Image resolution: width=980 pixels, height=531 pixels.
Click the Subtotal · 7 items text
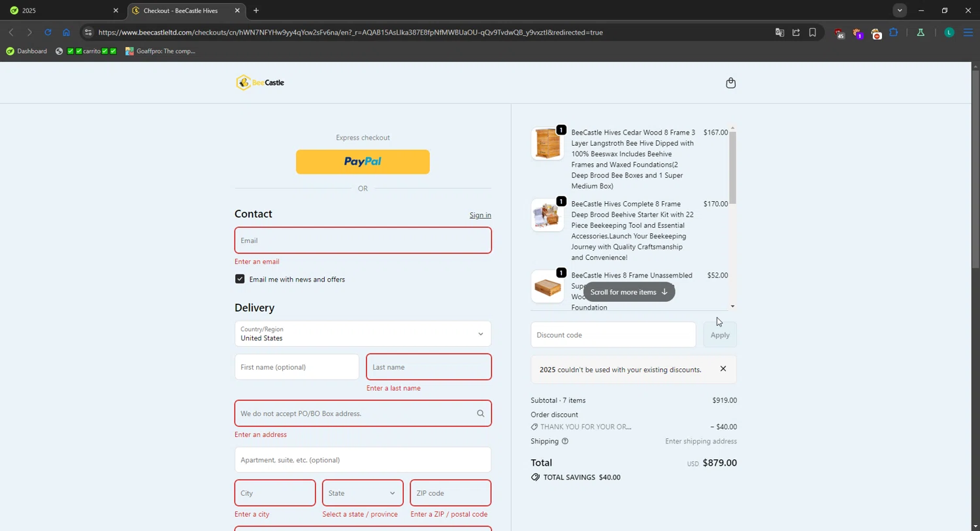coord(558,400)
